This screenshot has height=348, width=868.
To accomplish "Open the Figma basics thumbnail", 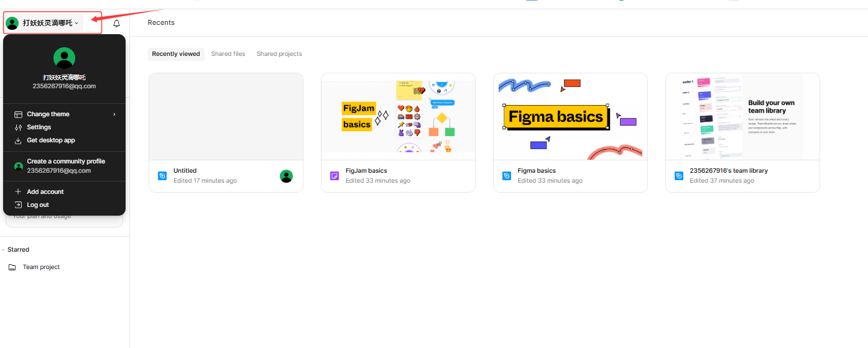I will tap(570, 117).
